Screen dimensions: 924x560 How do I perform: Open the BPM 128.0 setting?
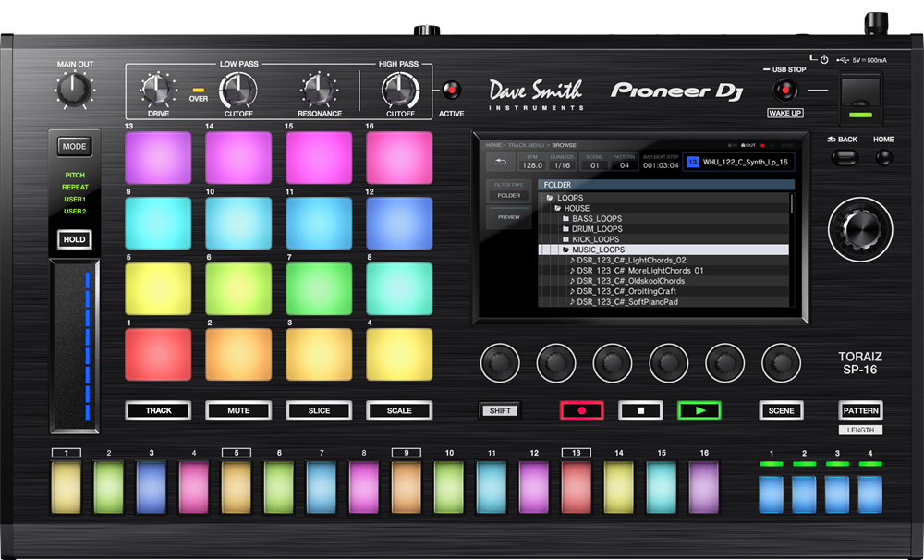pyautogui.click(x=532, y=162)
